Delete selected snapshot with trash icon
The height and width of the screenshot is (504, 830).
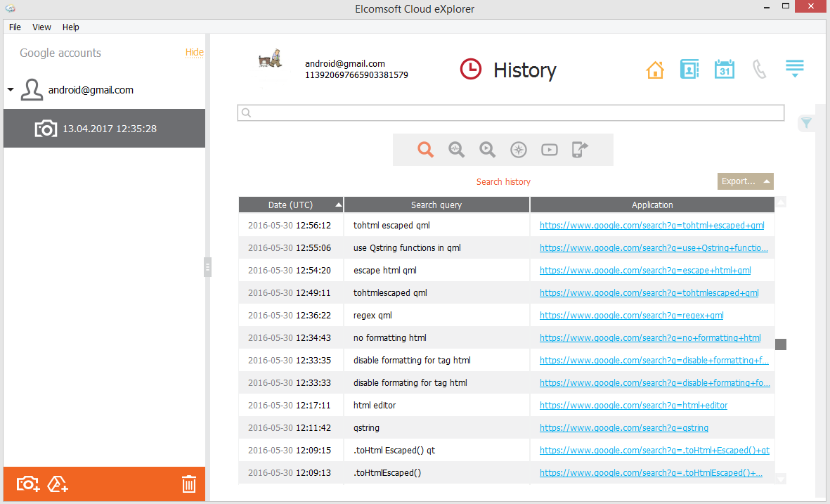pos(189,484)
